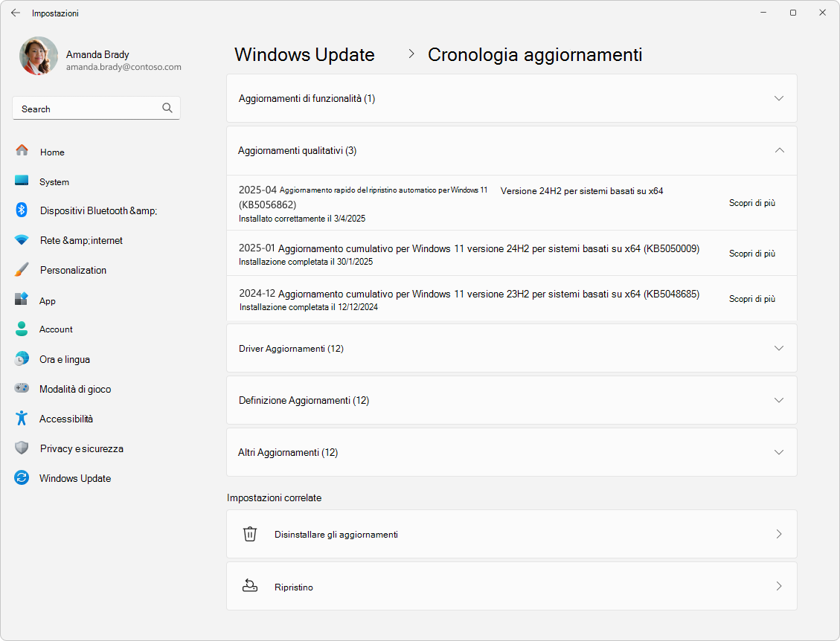Click the Rete & internet wifi icon
840x641 pixels.
pos(22,240)
